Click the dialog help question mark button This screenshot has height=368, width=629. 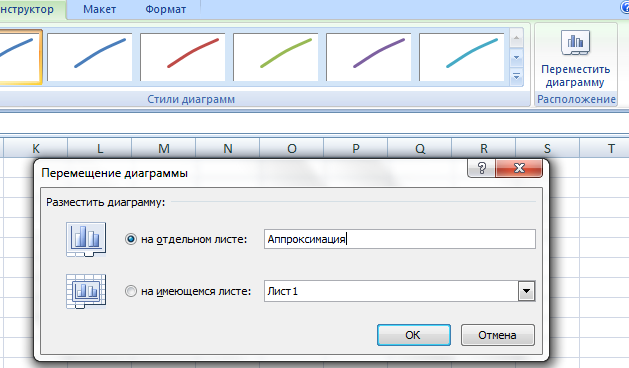482,168
